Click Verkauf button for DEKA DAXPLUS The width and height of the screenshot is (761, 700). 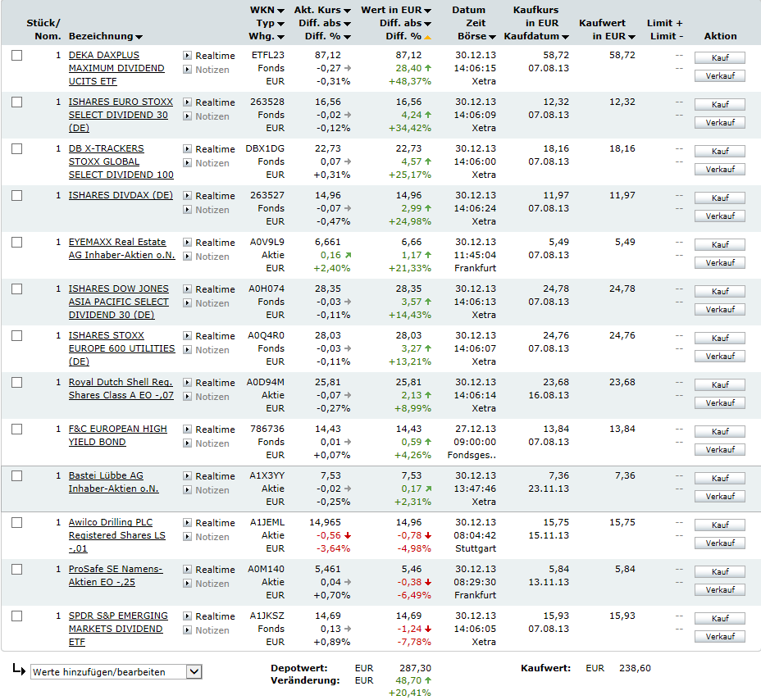(x=720, y=75)
